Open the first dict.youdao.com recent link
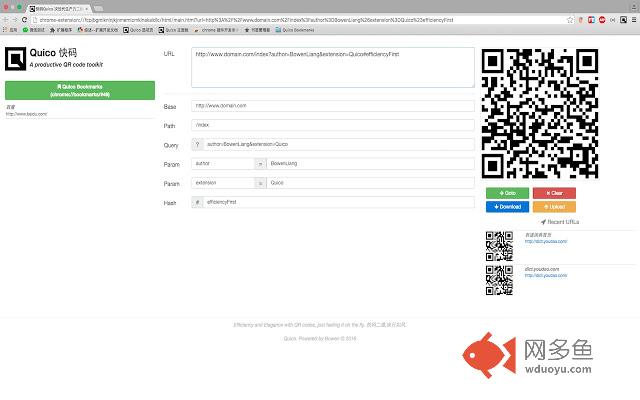Viewport: 640px width, 400px height. [x=546, y=241]
